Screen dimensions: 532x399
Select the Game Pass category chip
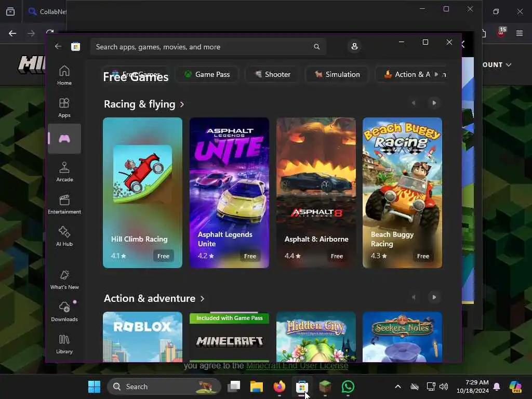click(207, 74)
